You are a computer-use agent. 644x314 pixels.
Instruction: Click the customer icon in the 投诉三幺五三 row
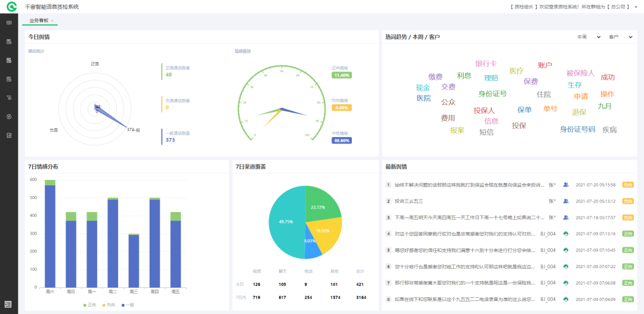[565, 201]
